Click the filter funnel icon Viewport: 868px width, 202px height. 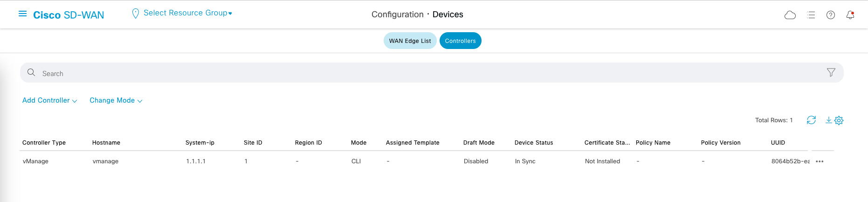(x=831, y=72)
